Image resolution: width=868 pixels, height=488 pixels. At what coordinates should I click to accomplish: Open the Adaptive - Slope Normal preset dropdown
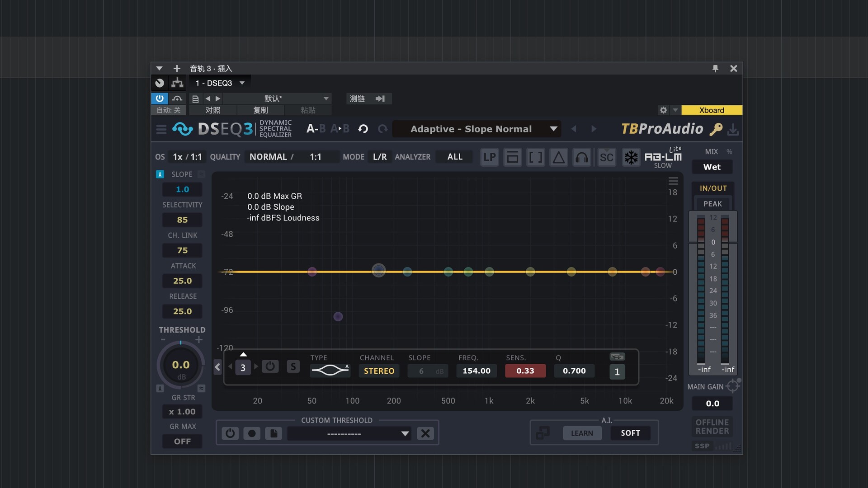(477, 129)
